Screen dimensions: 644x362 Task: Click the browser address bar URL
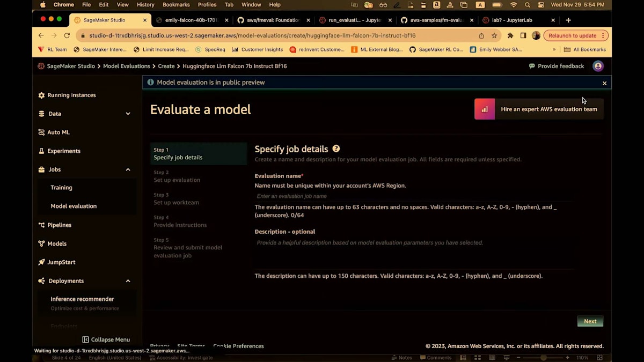[252, 35]
